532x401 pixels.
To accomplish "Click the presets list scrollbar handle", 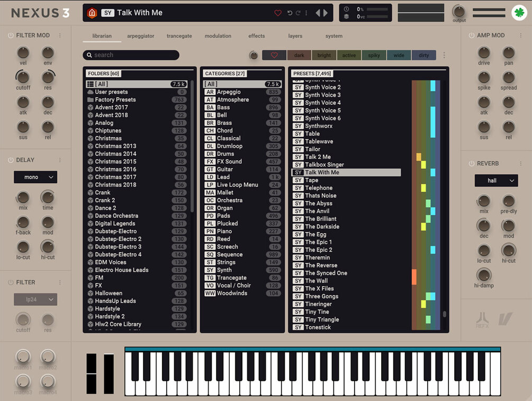I will [x=445, y=314].
